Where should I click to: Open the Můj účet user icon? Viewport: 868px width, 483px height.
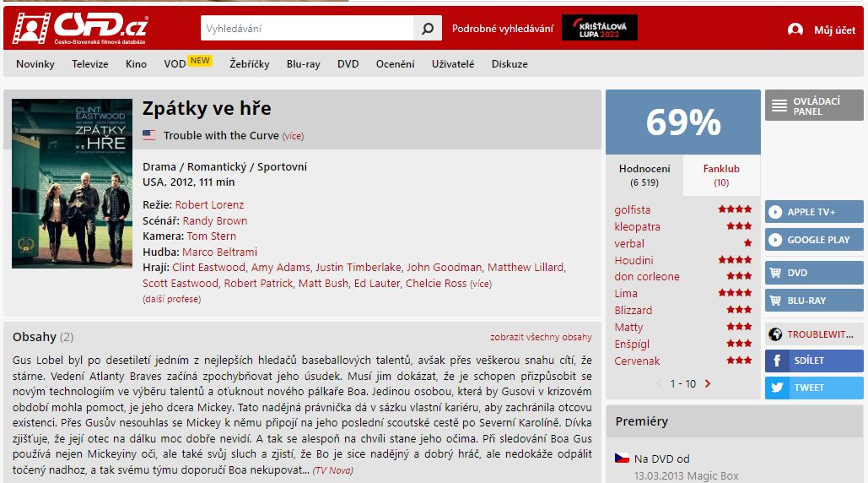pos(795,30)
